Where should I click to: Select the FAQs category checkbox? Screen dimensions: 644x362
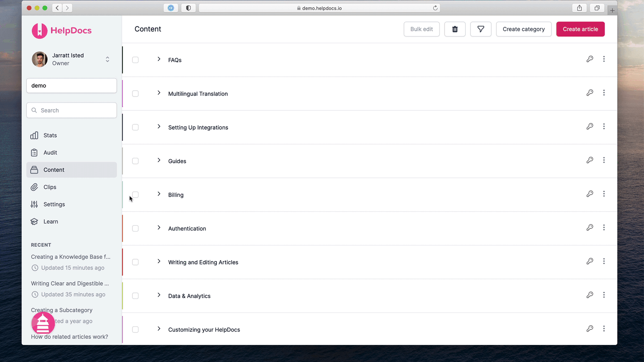tap(135, 60)
